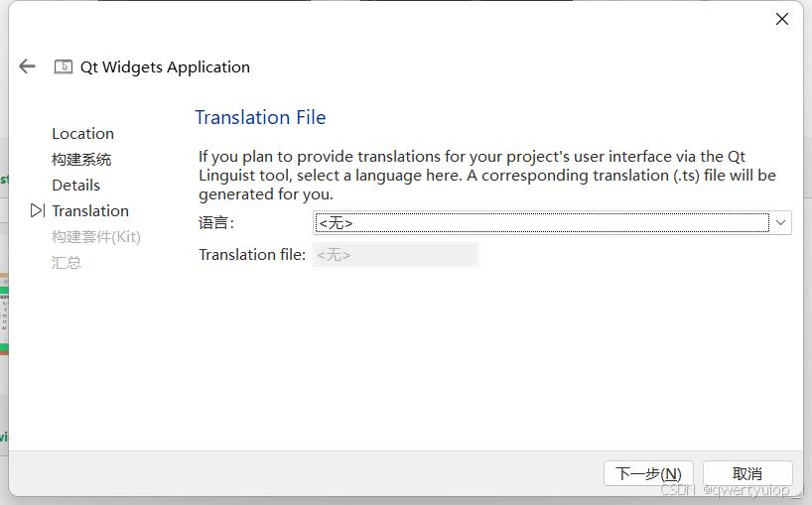Click the Qt Widgets Application wizard icon
The width and height of the screenshot is (812, 505).
[64, 66]
